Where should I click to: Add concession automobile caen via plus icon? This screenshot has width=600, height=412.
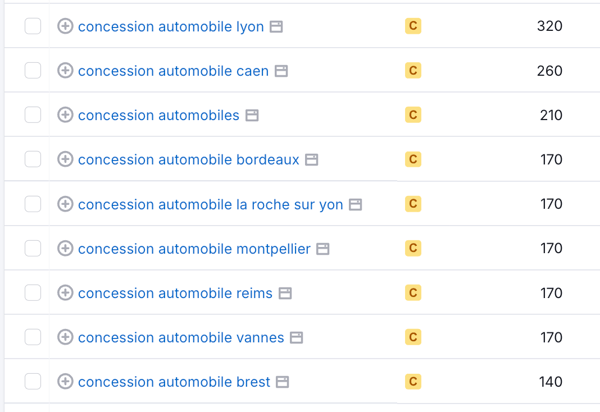65,71
